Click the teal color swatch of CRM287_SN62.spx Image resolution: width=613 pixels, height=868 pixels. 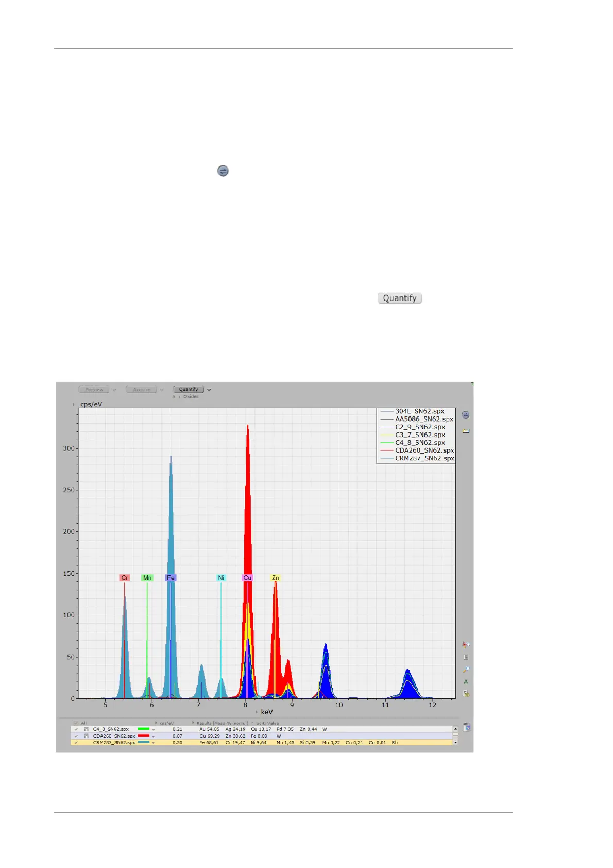tap(144, 743)
